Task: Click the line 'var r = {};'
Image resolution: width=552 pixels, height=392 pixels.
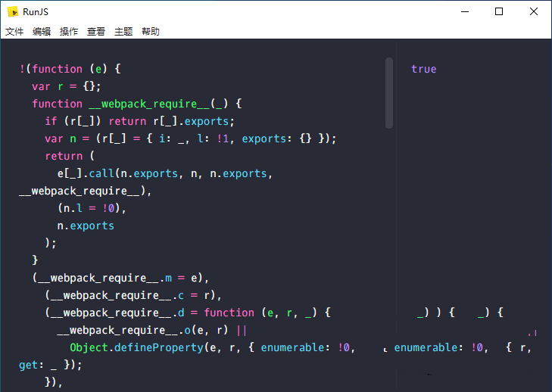Action: tap(66, 86)
